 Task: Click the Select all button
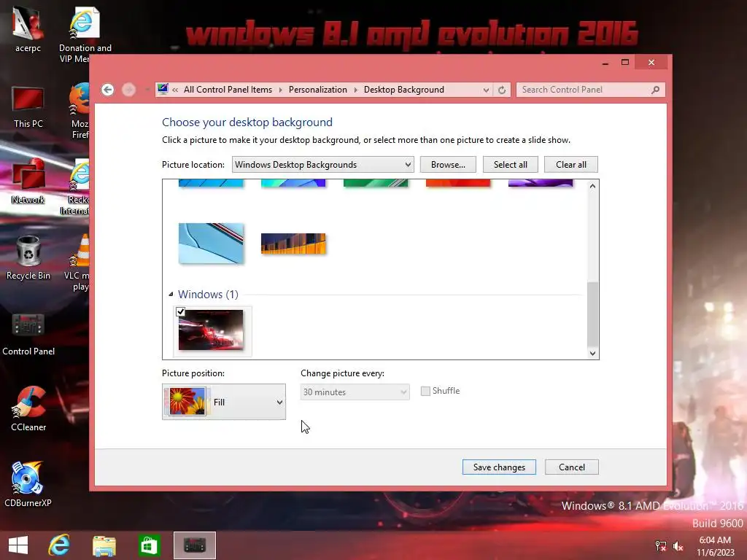(510, 165)
